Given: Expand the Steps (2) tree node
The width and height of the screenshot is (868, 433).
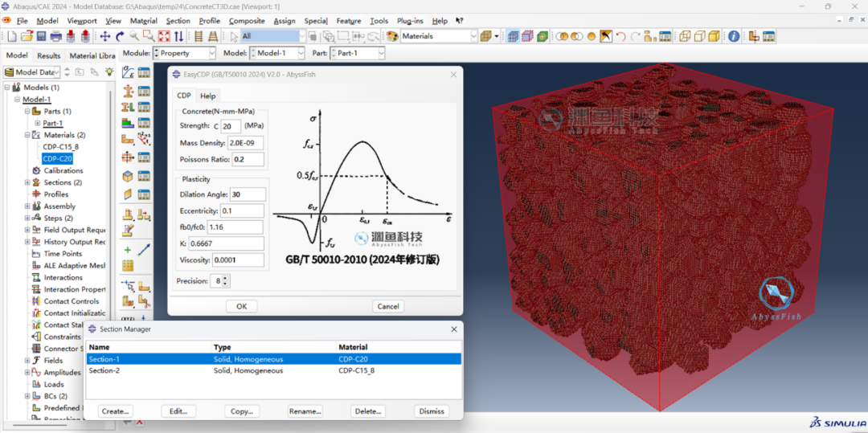Looking at the screenshot, I should pyautogui.click(x=27, y=218).
